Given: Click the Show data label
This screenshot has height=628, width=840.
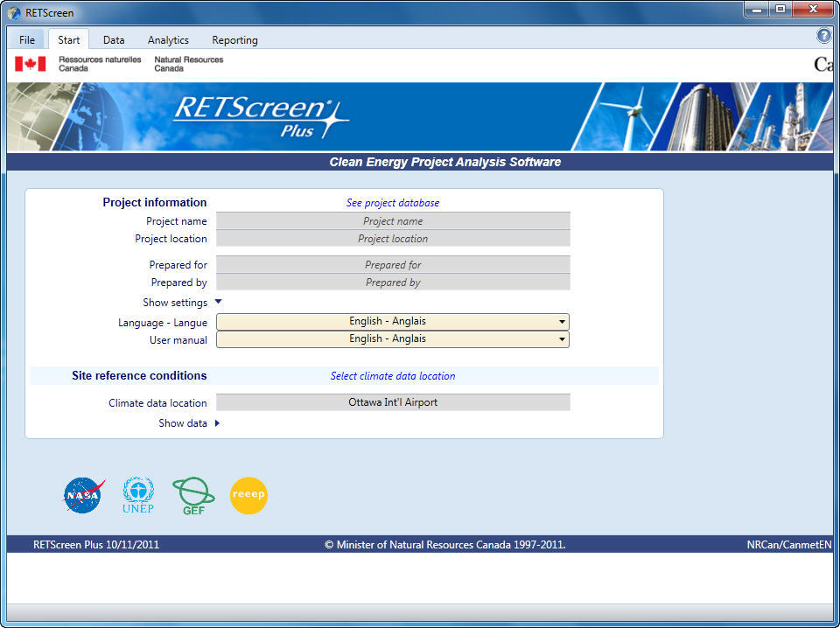Looking at the screenshot, I should [183, 423].
